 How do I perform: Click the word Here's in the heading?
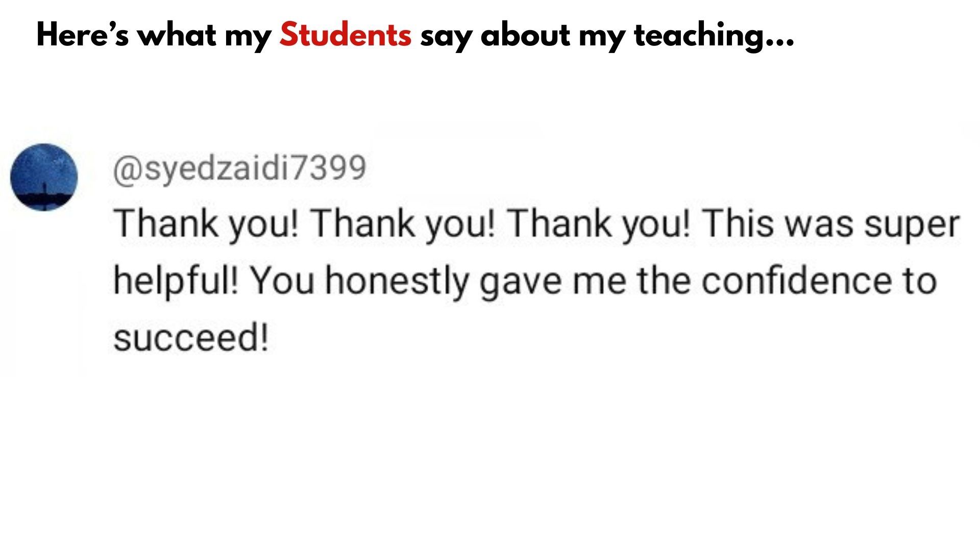[x=83, y=35]
